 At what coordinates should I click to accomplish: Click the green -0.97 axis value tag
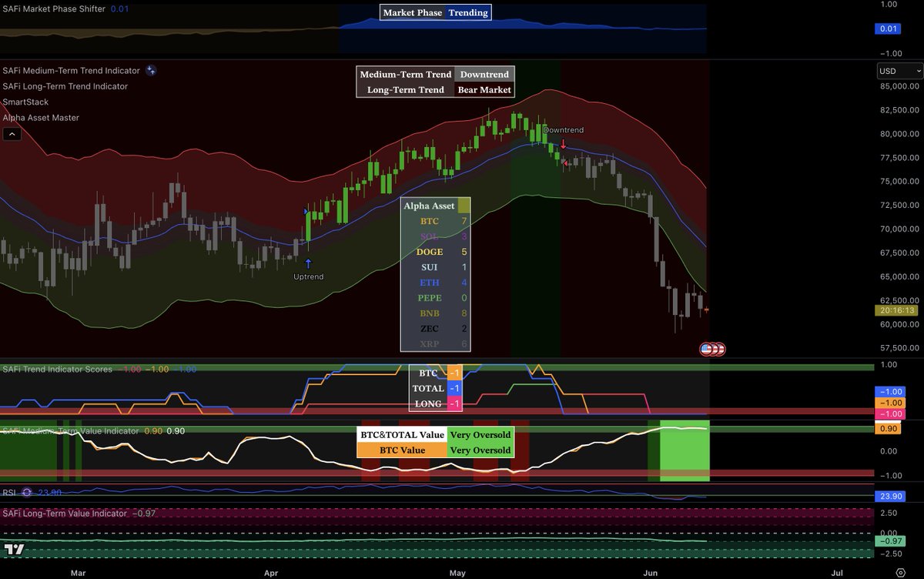[x=892, y=541]
